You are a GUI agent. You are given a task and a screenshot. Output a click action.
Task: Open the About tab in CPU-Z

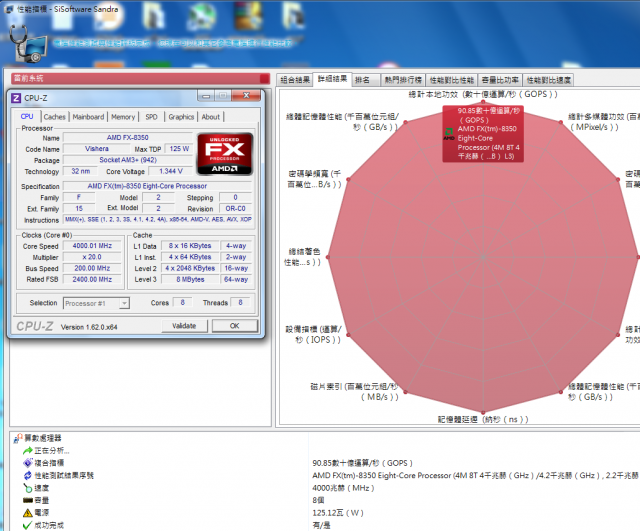pos(211,117)
